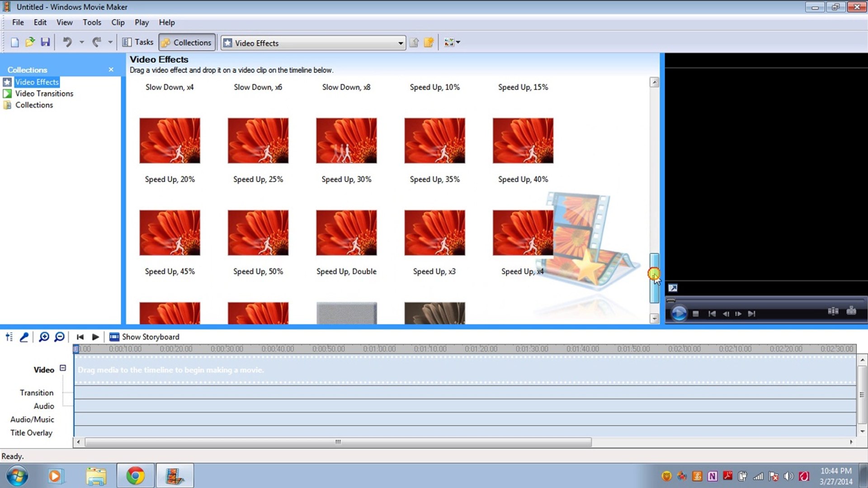The height and width of the screenshot is (488, 868).
Task: Toggle the Tasks pane button
Action: coord(138,42)
